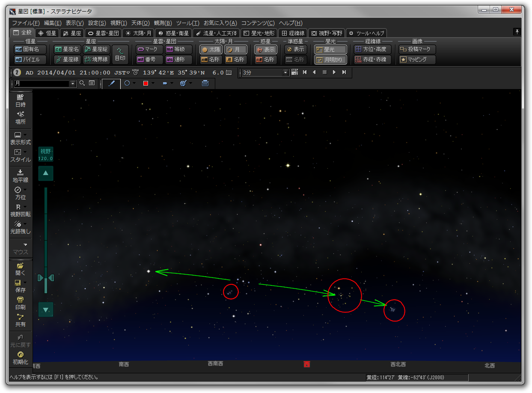Image resolution: width=532 pixels, height=393 pixels.
Task: Toggle バイエル Bayer designations
Action: [x=30, y=60]
